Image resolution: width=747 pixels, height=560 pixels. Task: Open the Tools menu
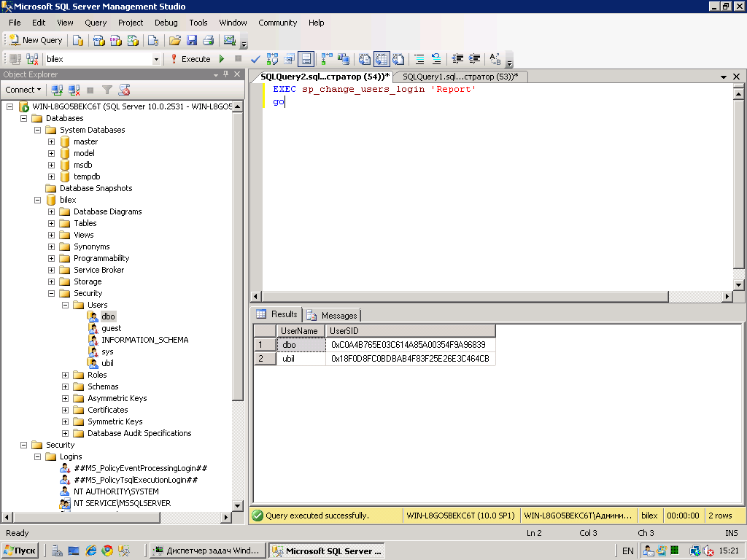(x=198, y=23)
